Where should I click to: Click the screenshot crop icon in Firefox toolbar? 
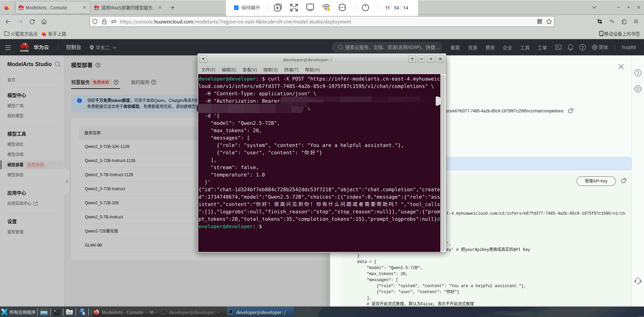(x=600, y=21)
